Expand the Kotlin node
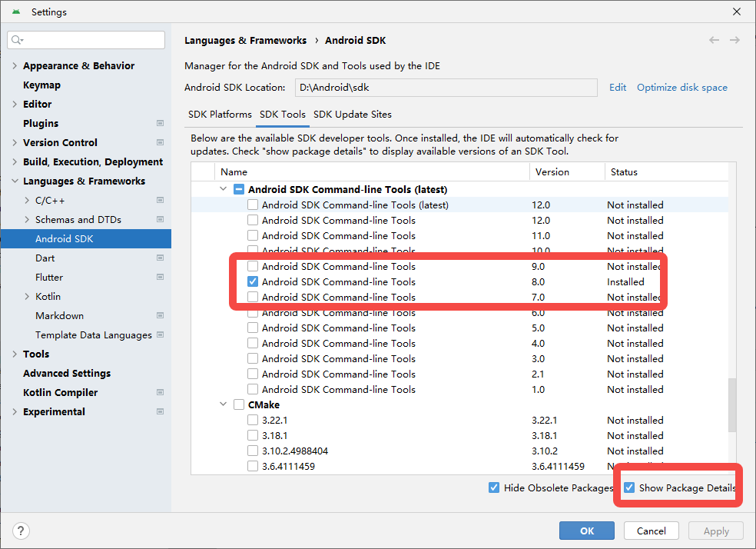The height and width of the screenshot is (549, 756). click(x=27, y=297)
